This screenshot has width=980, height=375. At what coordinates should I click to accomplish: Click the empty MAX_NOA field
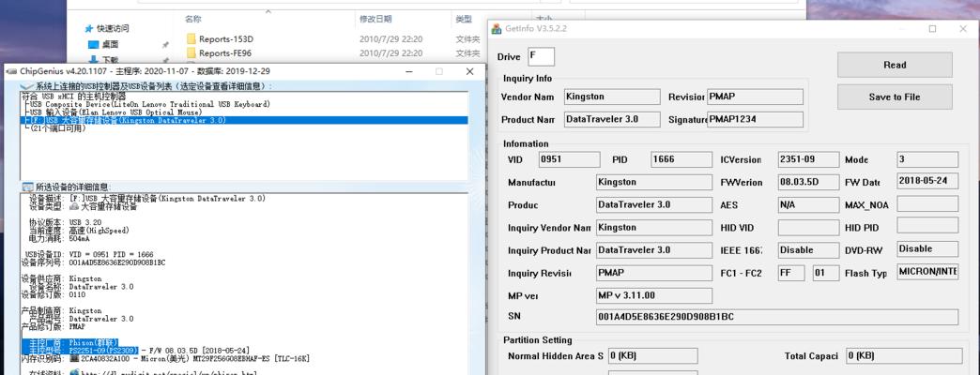[x=927, y=203]
